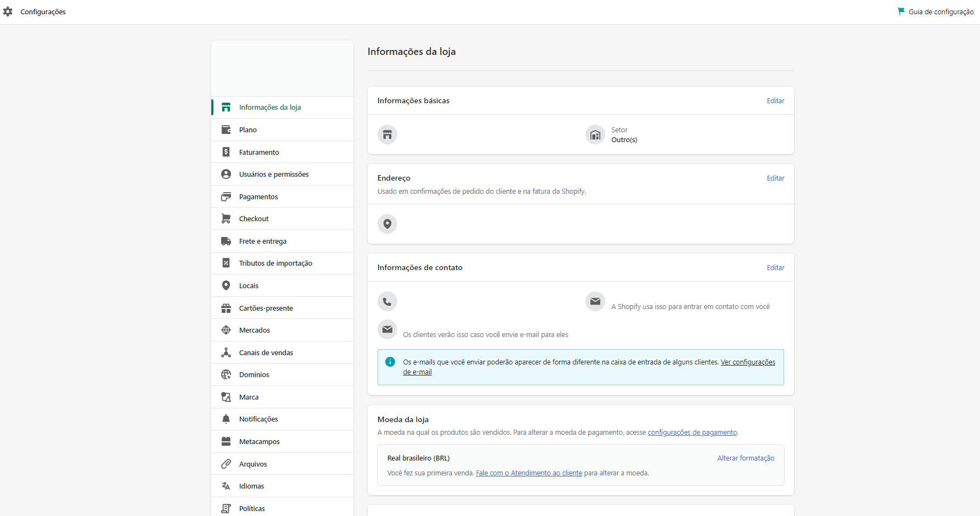Click Editar next to Endereço
Image resolution: width=980 pixels, height=516 pixels.
click(x=775, y=178)
